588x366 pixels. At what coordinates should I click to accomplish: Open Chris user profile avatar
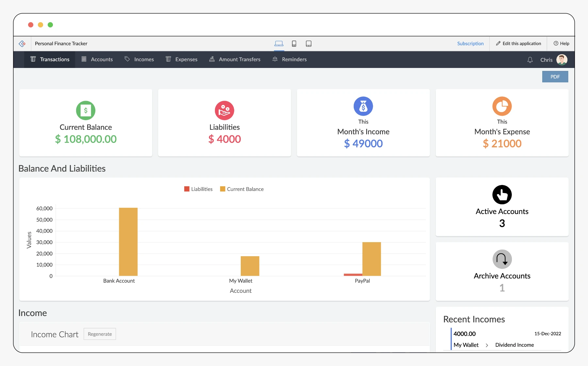(x=562, y=60)
